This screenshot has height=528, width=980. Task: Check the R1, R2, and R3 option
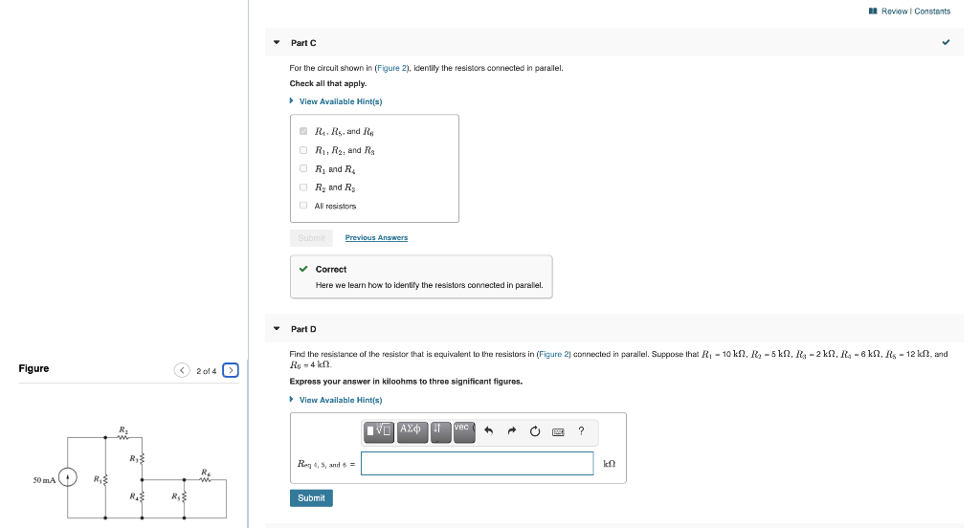pyautogui.click(x=303, y=150)
